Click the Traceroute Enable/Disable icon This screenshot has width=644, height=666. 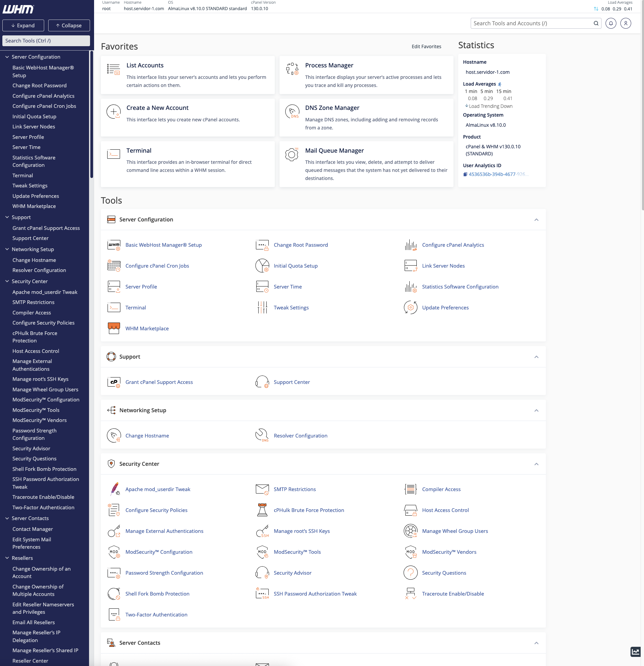(x=411, y=594)
